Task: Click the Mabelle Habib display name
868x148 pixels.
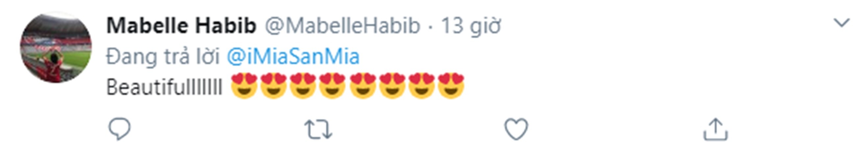Action: (181, 26)
